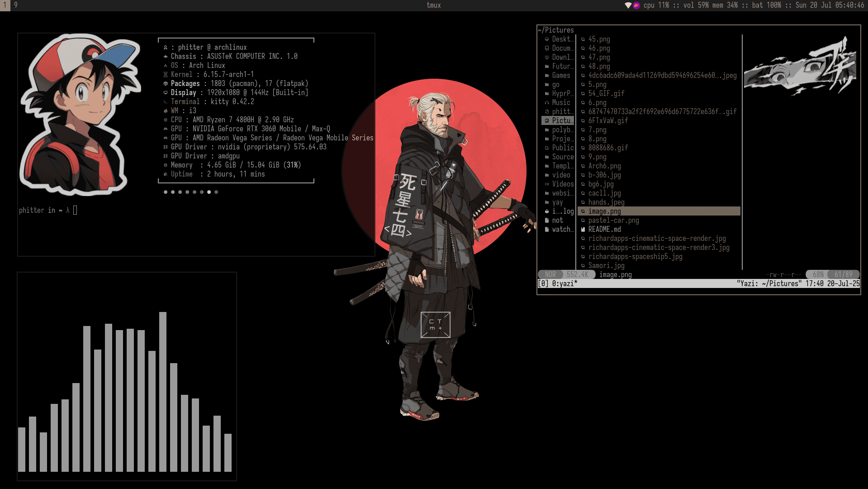The image size is (868, 489).
Task: Open the Documents folder entry
Action: [x=563, y=48]
